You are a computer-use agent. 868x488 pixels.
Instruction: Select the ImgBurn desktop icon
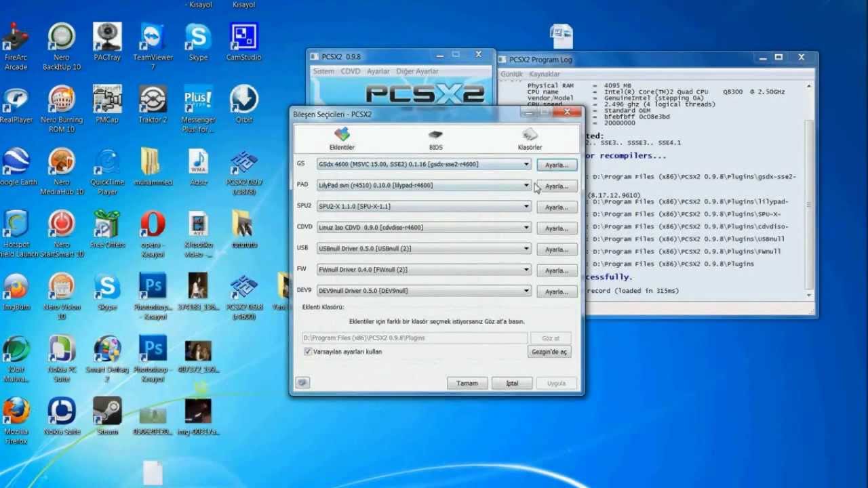coord(16,292)
